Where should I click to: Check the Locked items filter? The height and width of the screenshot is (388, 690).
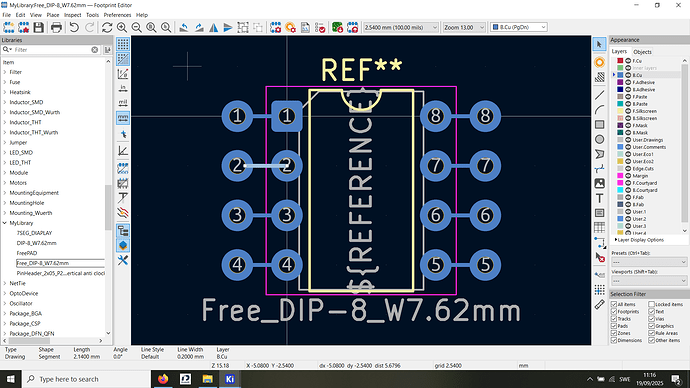652,304
